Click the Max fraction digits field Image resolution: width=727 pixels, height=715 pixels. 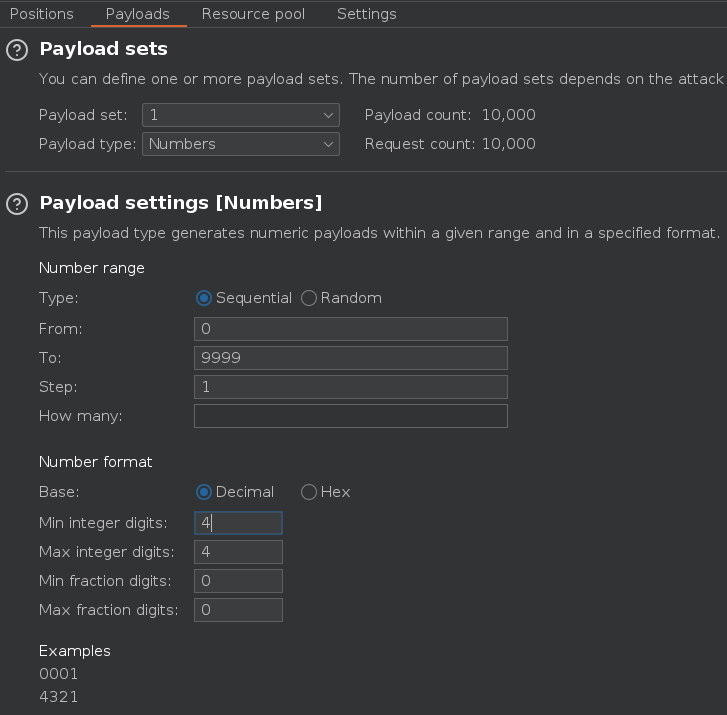[x=238, y=610]
